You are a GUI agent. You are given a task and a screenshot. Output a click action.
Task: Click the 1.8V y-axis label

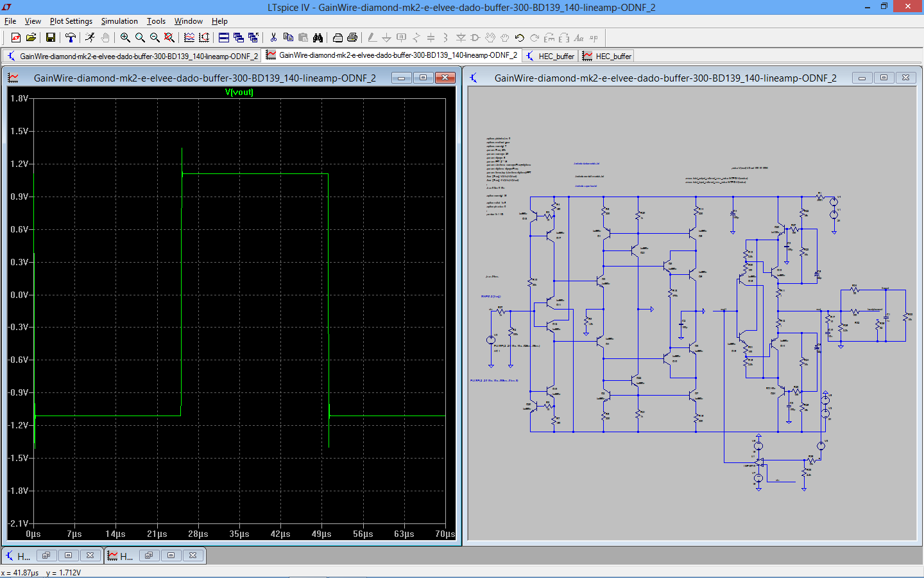point(19,98)
